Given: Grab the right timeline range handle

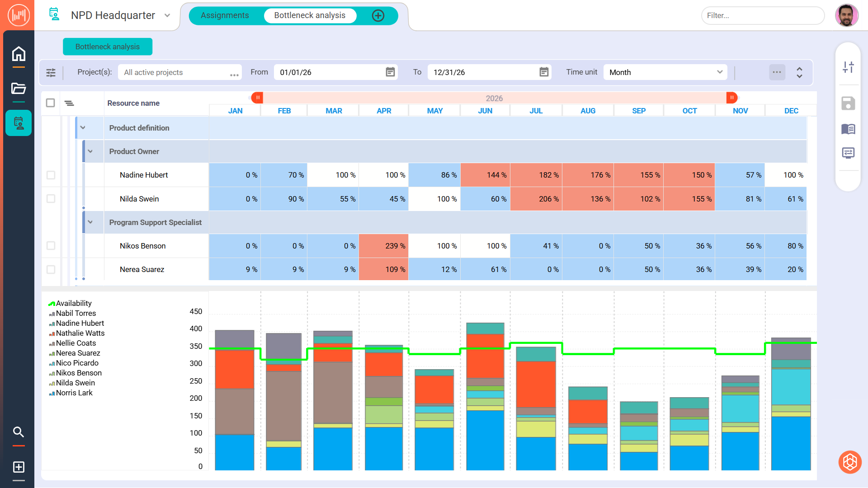Looking at the screenshot, I should tap(731, 98).
